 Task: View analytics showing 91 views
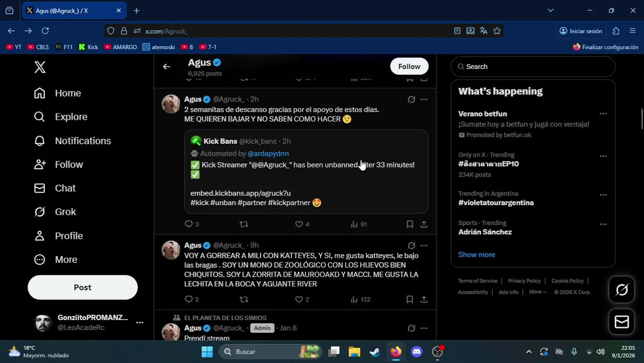coord(358,224)
